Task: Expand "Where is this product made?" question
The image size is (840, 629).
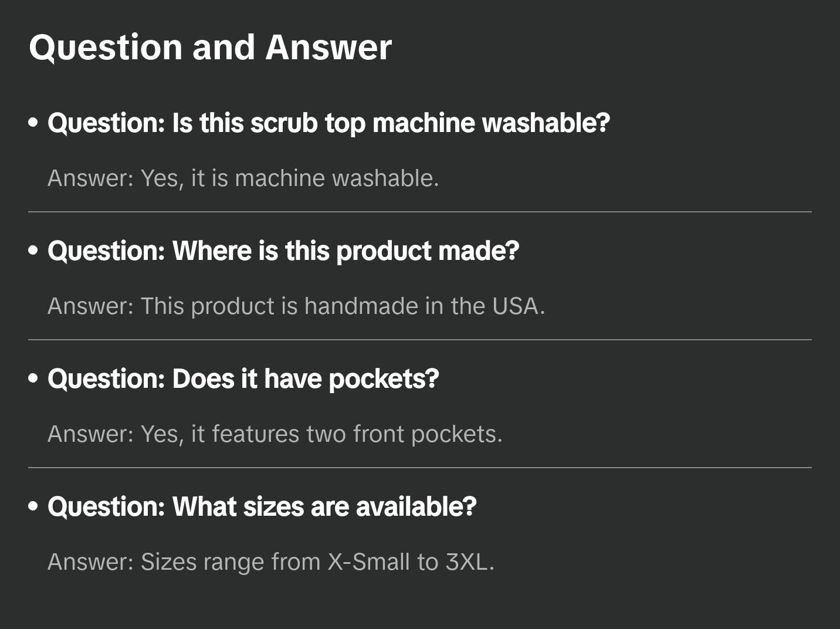Action: tap(283, 251)
